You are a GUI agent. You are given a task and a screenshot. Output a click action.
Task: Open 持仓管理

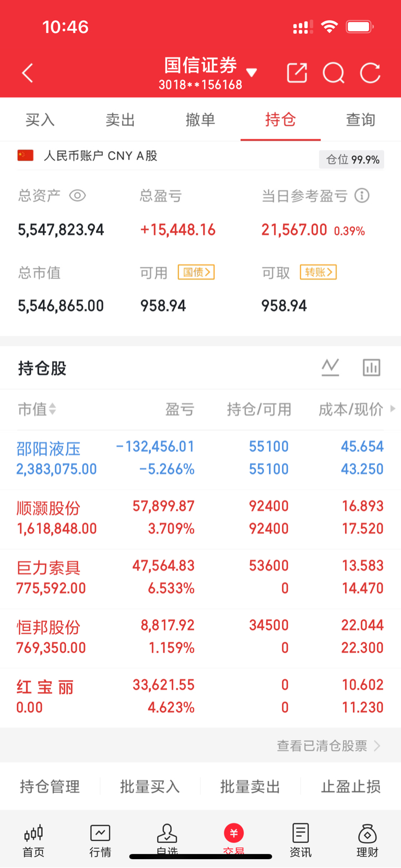[x=50, y=787]
